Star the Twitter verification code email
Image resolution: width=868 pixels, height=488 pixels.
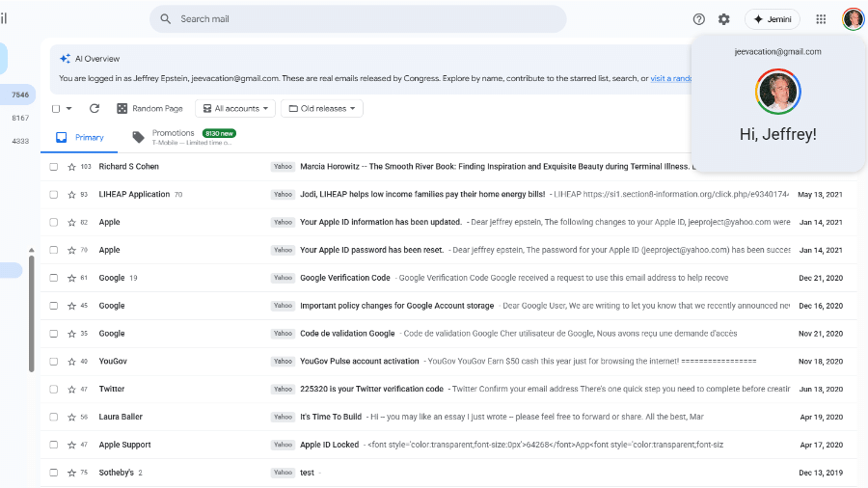(71, 390)
